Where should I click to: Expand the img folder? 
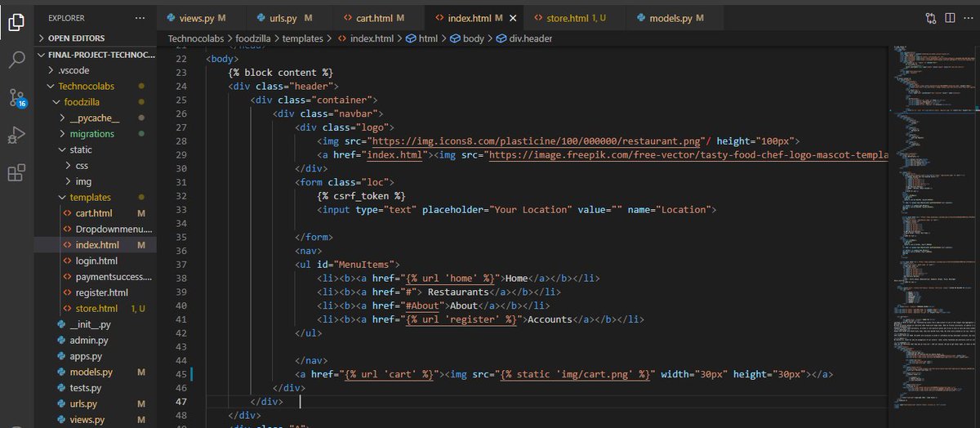[x=96, y=181]
